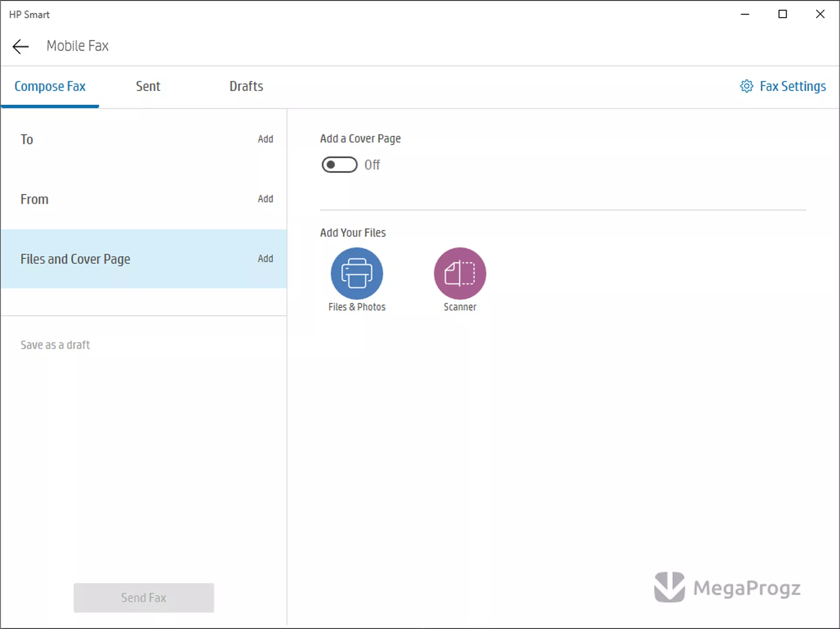Click the Scanner label text
The image size is (840, 629).
(x=460, y=307)
